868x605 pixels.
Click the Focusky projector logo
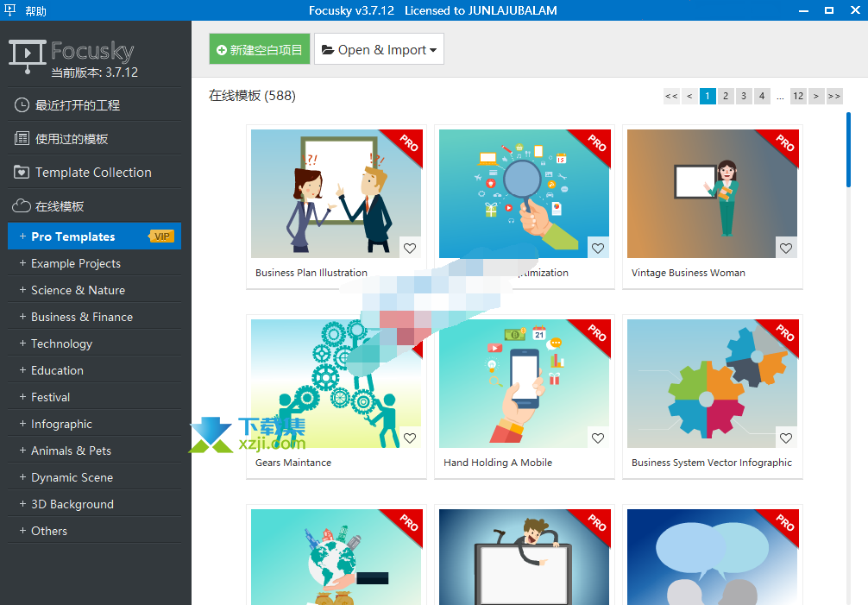(27, 56)
